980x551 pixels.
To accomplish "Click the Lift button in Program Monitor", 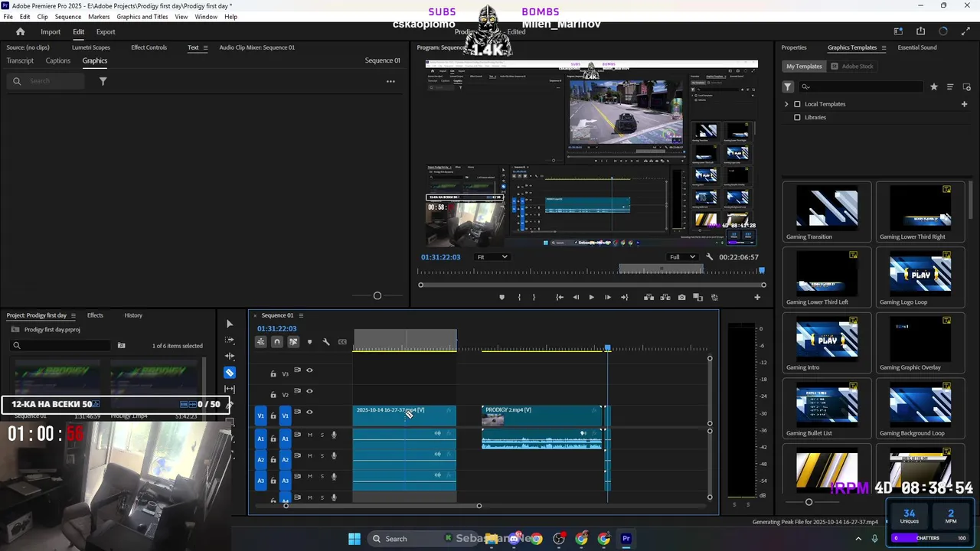I will [x=648, y=297].
